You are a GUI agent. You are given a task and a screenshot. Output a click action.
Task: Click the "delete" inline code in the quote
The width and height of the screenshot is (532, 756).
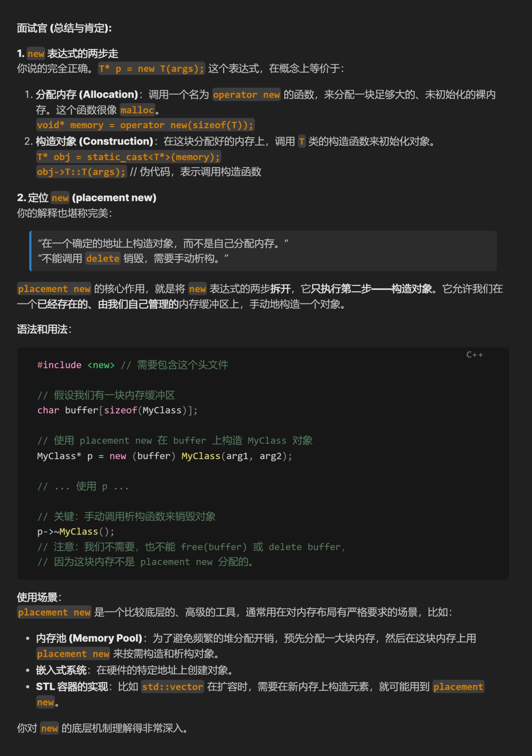(x=103, y=259)
